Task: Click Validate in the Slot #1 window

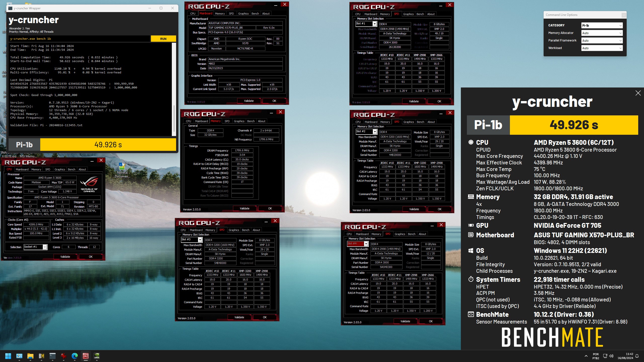Action: [x=414, y=101]
